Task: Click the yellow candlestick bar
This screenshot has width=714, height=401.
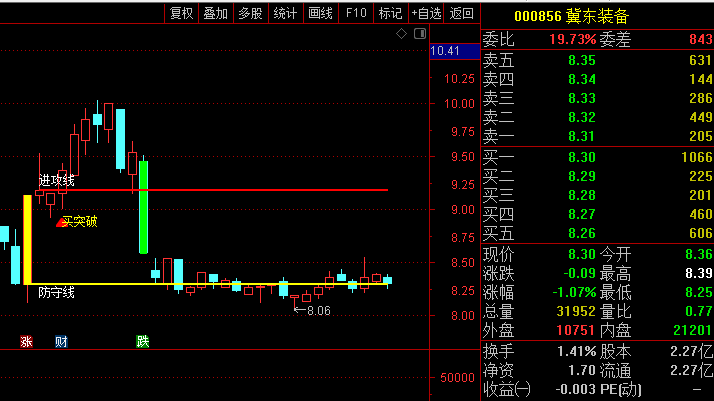Action: point(27,239)
